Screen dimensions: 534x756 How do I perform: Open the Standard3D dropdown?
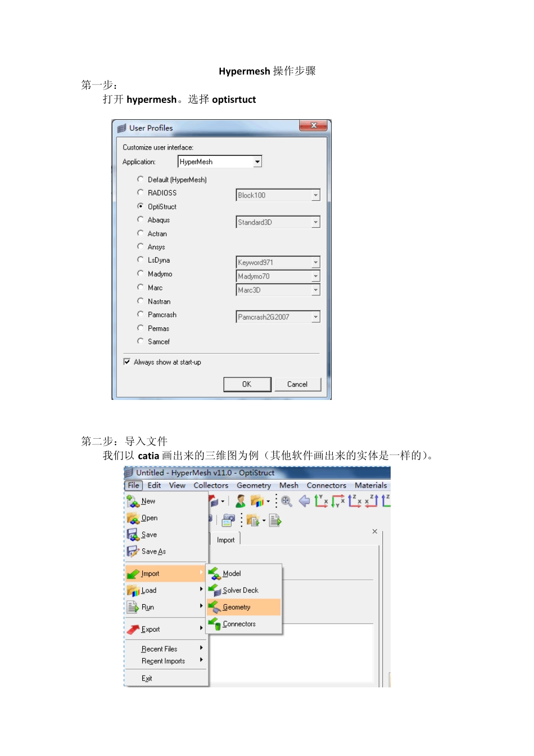pos(278,222)
